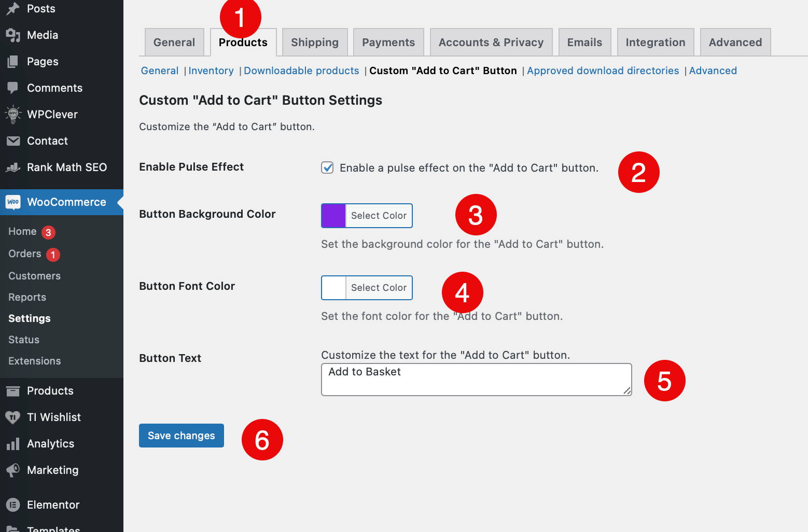
Task: Click the Marketing megaphone icon
Action: coord(13,470)
